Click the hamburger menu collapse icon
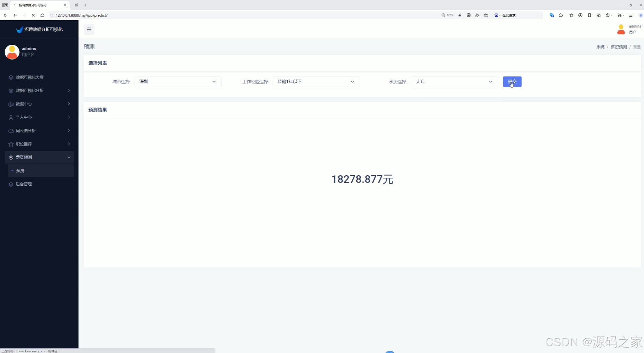The width and height of the screenshot is (644, 353). 89,29
